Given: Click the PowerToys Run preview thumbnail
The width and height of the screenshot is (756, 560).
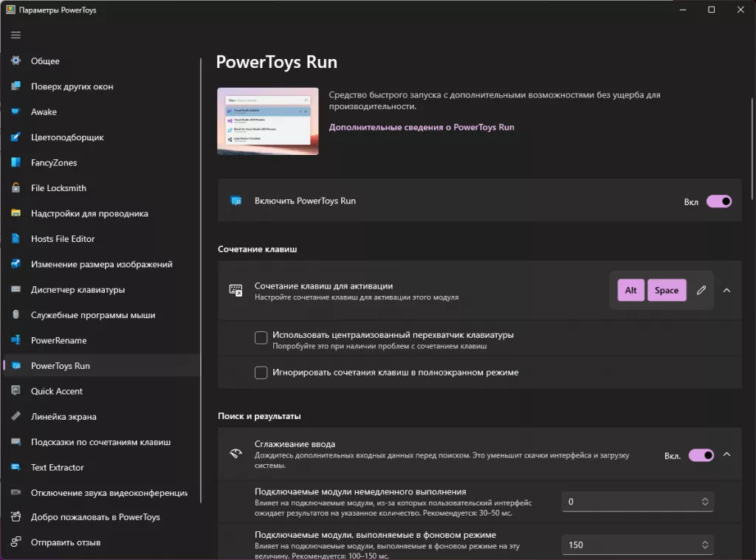Looking at the screenshot, I should 267,120.
